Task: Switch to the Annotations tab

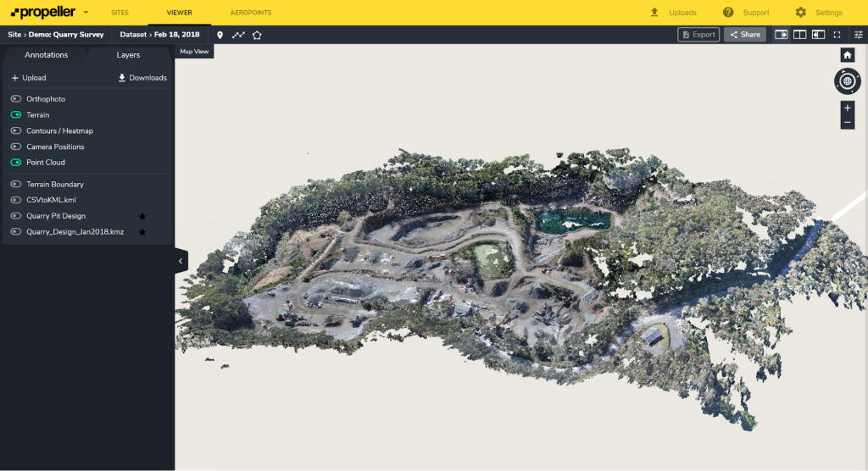Action: coord(46,55)
